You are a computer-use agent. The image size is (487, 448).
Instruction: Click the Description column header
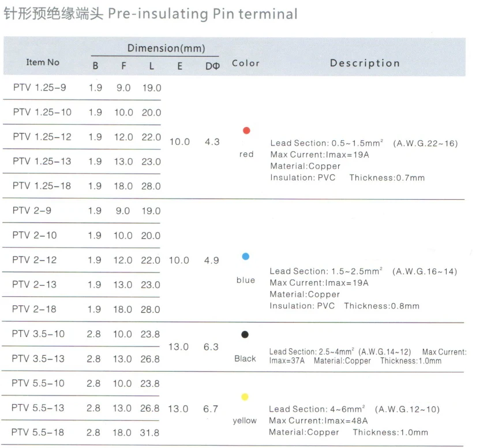(x=365, y=63)
